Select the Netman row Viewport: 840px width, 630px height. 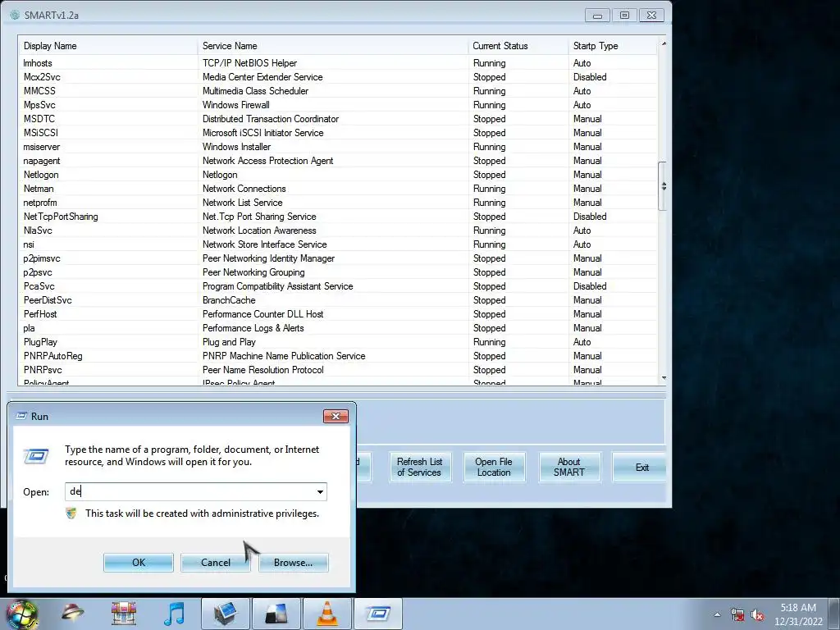tap(338, 189)
